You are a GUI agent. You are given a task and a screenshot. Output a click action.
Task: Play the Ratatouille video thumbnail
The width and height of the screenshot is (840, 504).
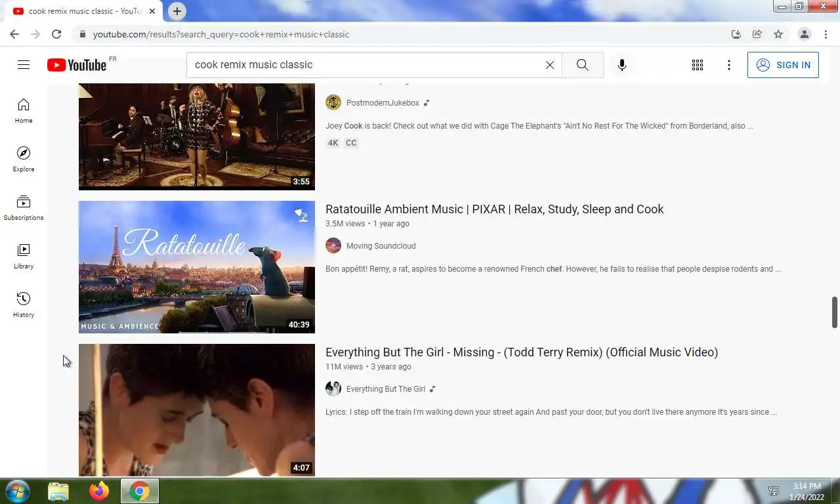point(197,267)
